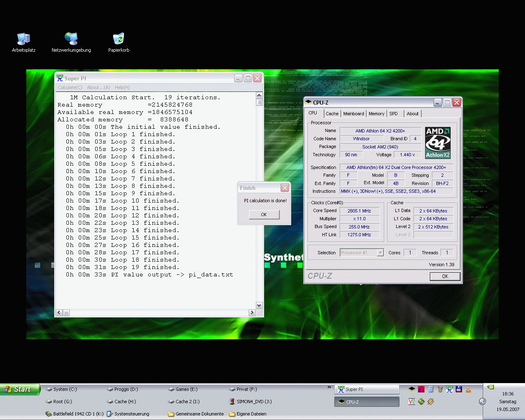Image resolution: width=525 pixels, height=420 pixels.
Task: Open Proggis (D:) drive shortcut
Action: point(123,389)
